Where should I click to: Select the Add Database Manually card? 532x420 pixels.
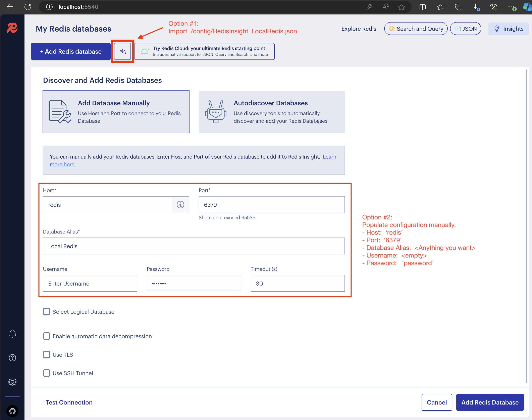(x=116, y=112)
